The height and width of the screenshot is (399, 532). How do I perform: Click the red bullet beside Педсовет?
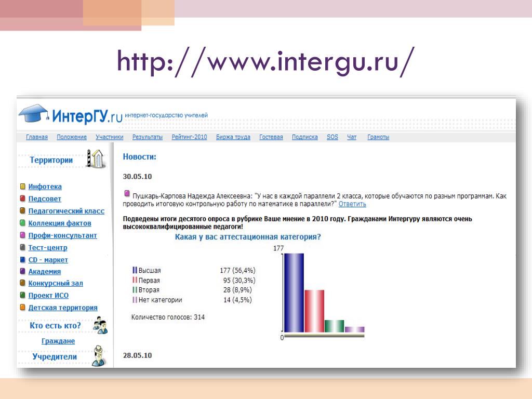tap(23, 198)
